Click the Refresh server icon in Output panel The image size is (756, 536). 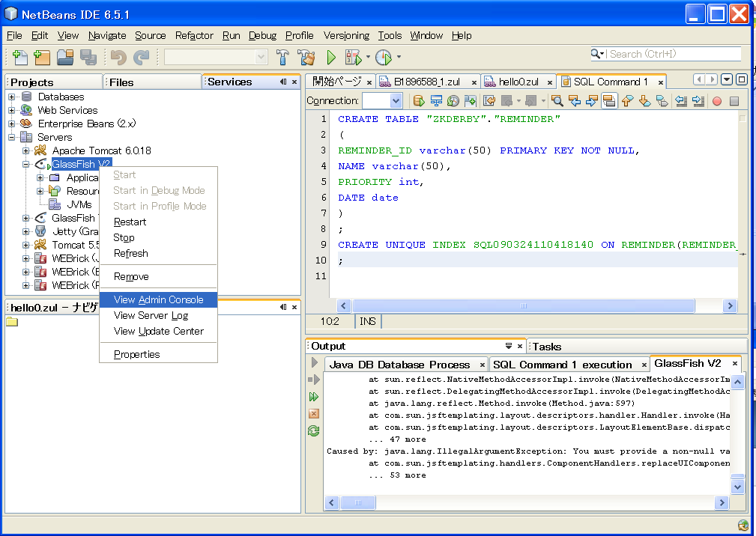(313, 431)
